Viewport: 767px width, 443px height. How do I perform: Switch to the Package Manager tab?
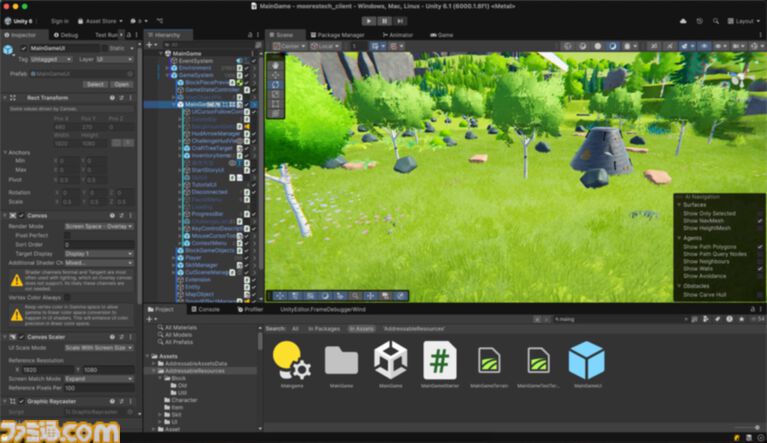tap(340, 34)
